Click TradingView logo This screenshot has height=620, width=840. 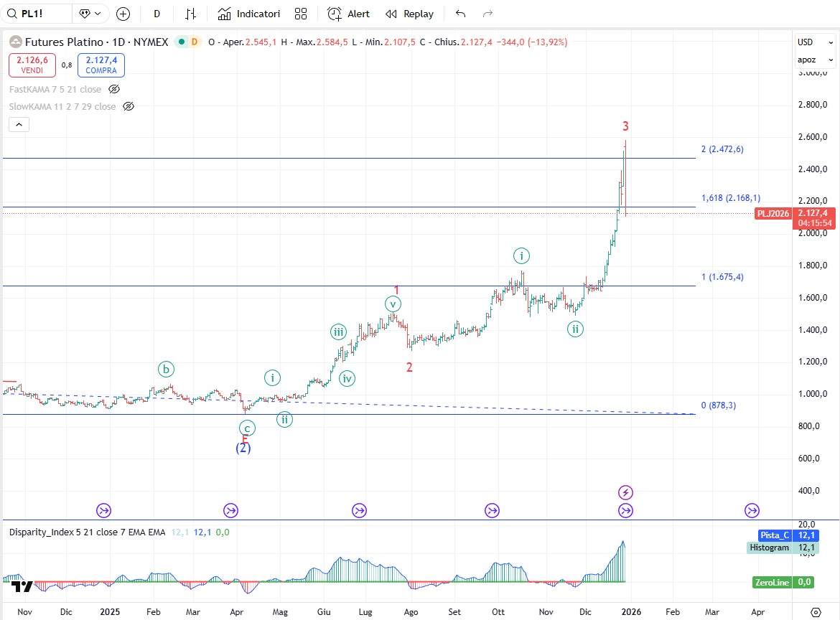pos(22,586)
